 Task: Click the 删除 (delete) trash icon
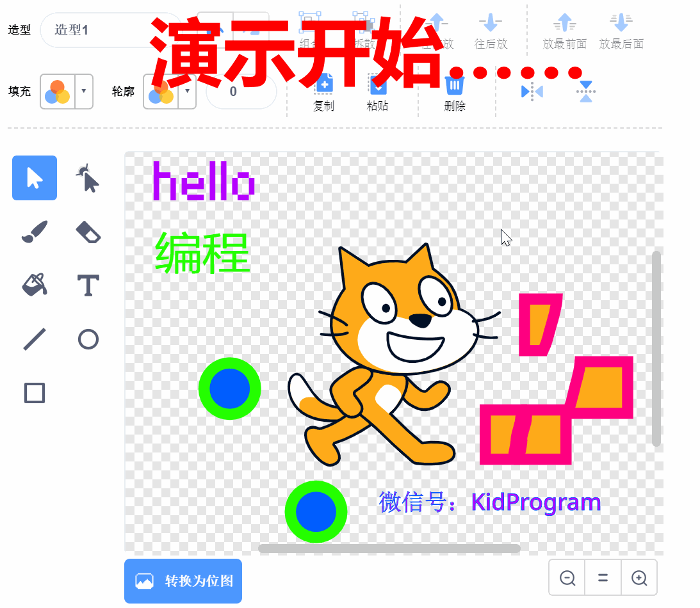455,84
